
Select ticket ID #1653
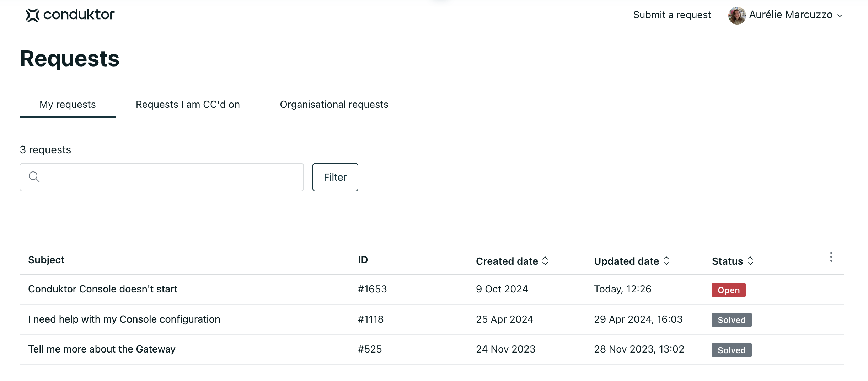click(372, 289)
